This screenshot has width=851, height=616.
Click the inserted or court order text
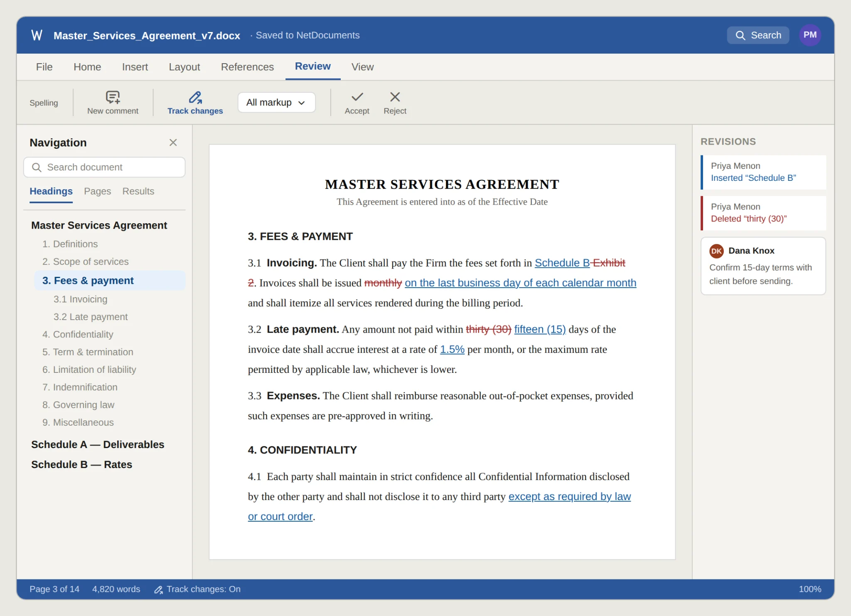[x=280, y=516]
